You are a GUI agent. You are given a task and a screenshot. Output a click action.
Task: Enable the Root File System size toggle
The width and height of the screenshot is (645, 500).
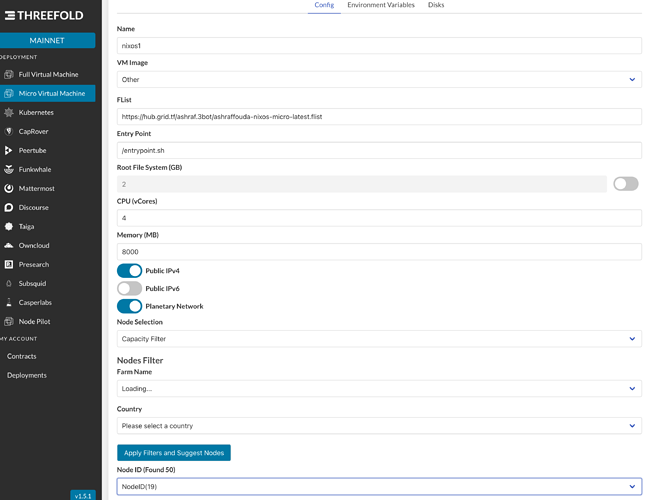(626, 184)
